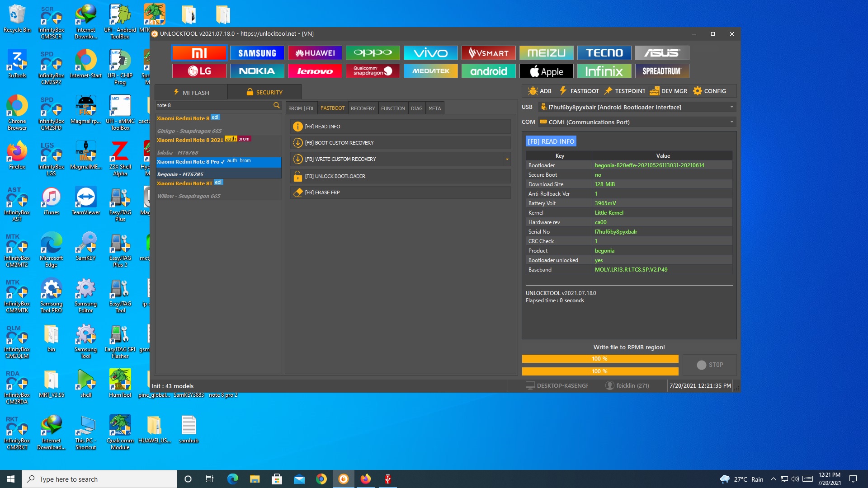Open the iTunes desktop icon
The image size is (868, 488).
pyautogui.click(x=52, y=202)
